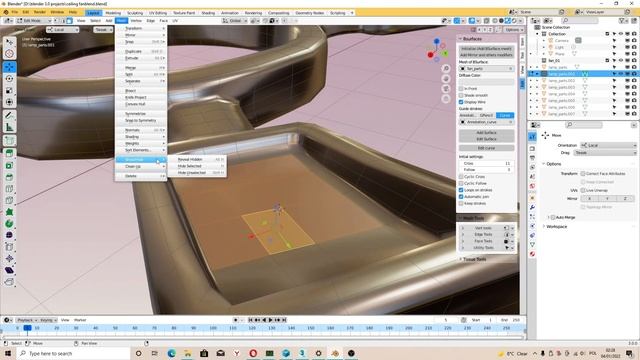Open the Object Data mesh properties tab
640x360 pixels.
pos(532,244)
